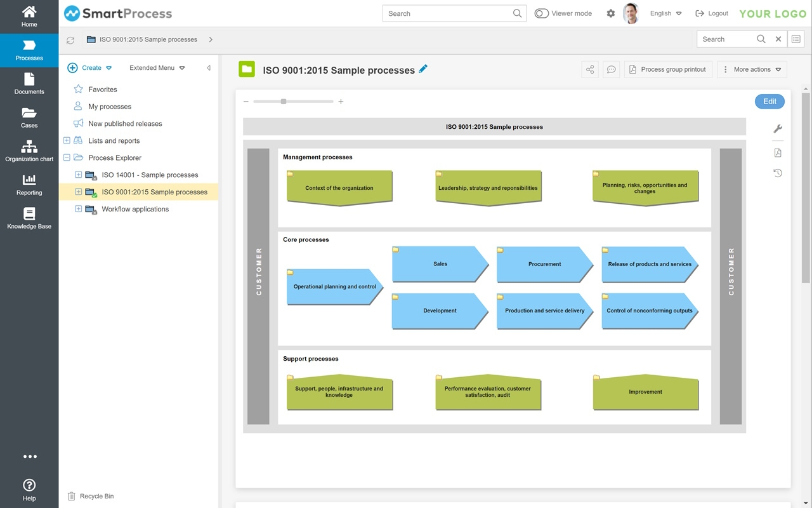The height and width of the screenshot is (508, 812).
Task: Expand the ISO 14001 - Sample processes node
Action: pyautogui.click(x=79, y=175)
